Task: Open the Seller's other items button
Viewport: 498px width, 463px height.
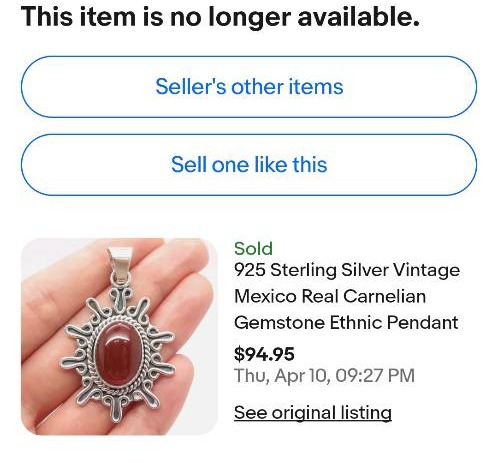Action: coord(249,87)
